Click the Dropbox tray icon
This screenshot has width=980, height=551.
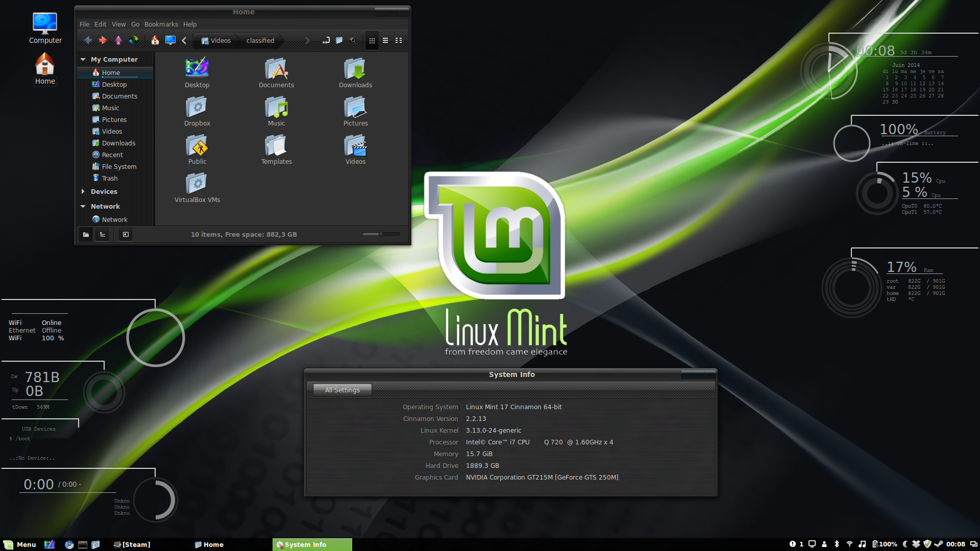pyautogui.click(x=916, y=544)
